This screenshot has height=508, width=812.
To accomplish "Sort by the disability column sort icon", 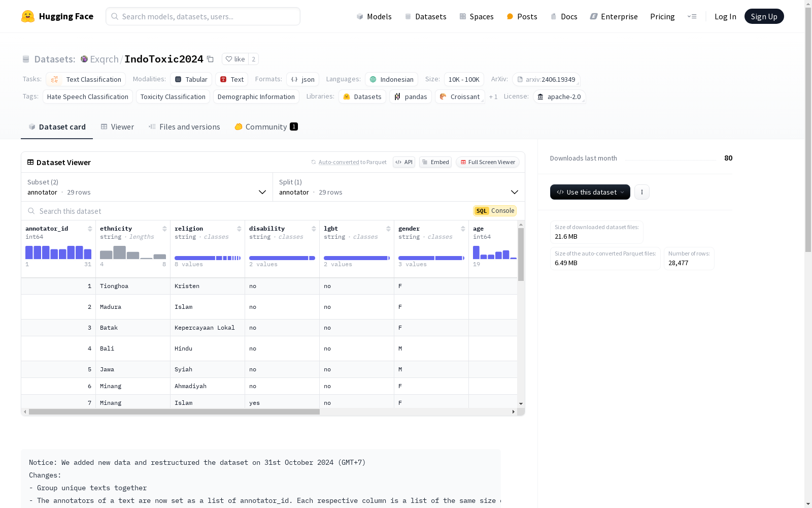I will pos(314,229).
